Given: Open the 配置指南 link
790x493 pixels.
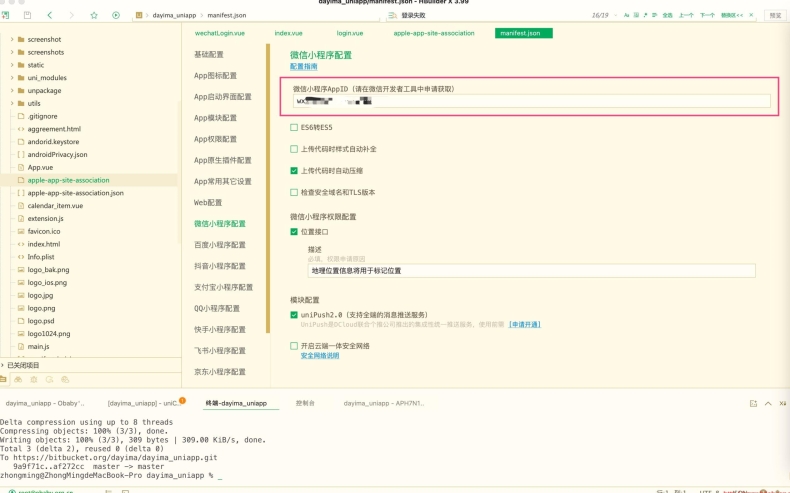Looking at the screenshot, I should (x=303, y=67).
